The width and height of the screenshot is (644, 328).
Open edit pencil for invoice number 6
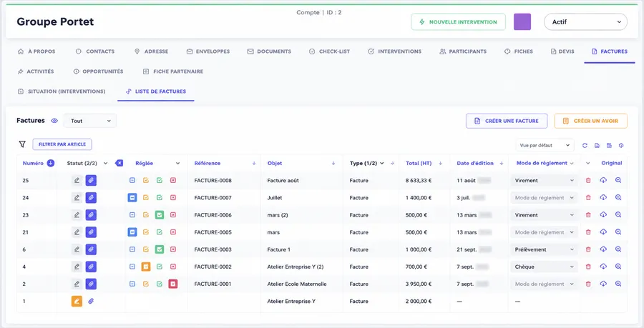77,249
